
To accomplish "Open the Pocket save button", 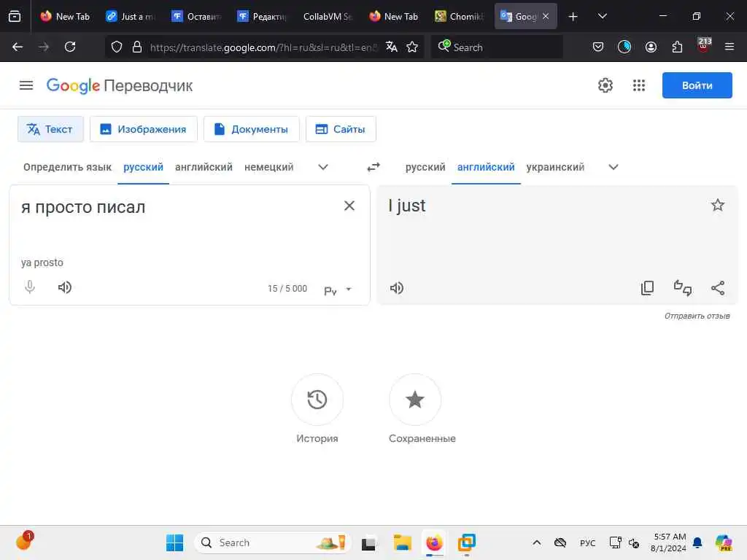I will (x=598, y=47).
